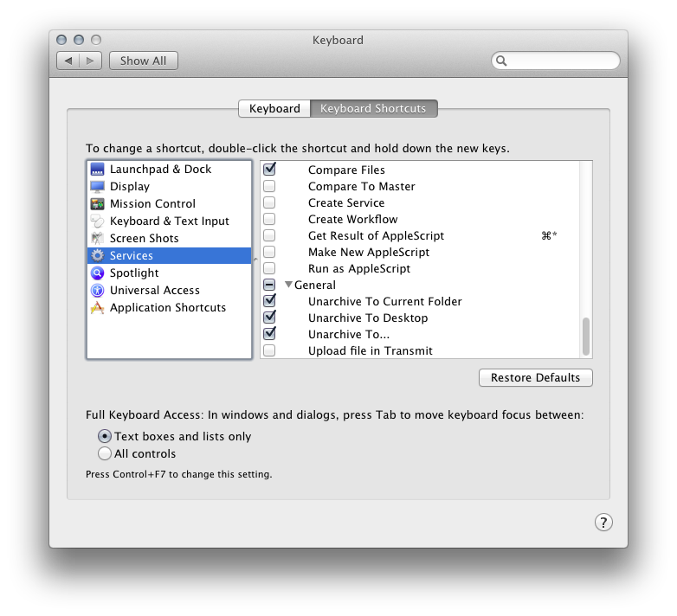The height and width of the screenshot is (616, 677).
Task: Select the Display category
Action: click(x=170, y=186)
